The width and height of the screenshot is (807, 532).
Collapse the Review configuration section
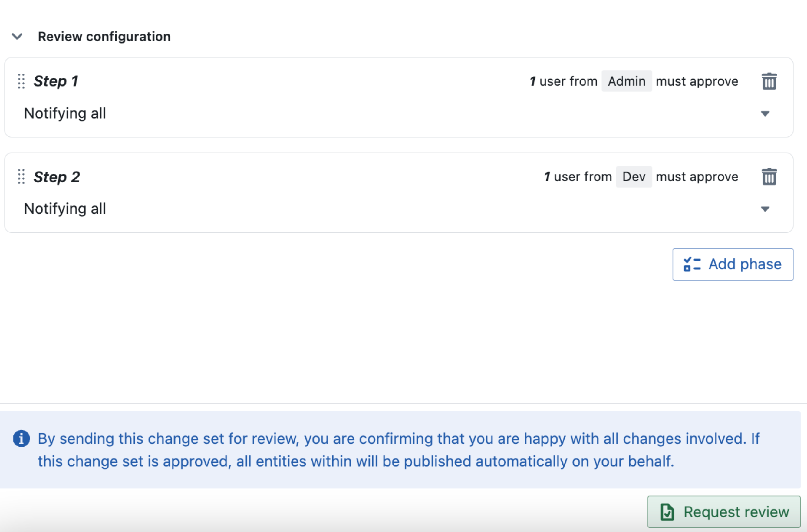(x=17, y=36)
